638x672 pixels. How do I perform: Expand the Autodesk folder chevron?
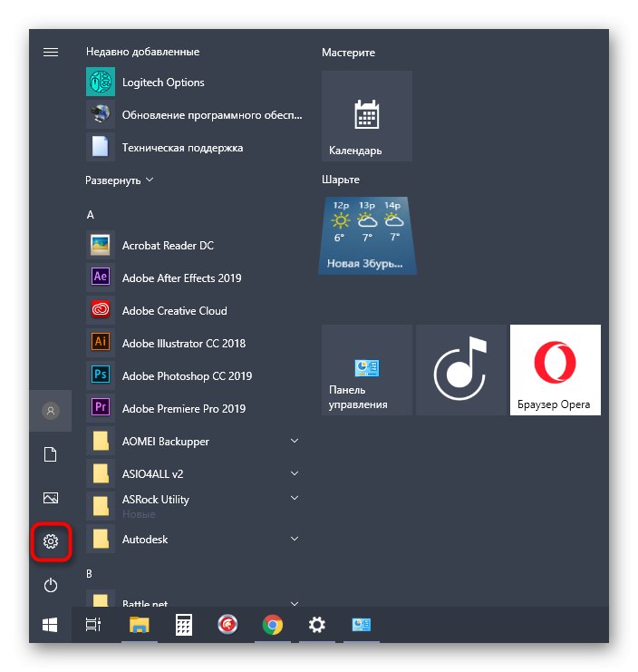point(295,539)
